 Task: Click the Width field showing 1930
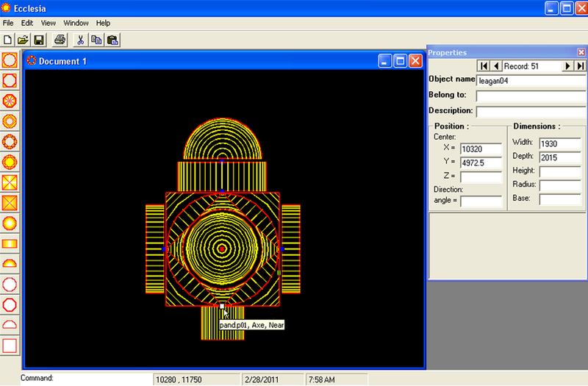[x=559, y=143]
